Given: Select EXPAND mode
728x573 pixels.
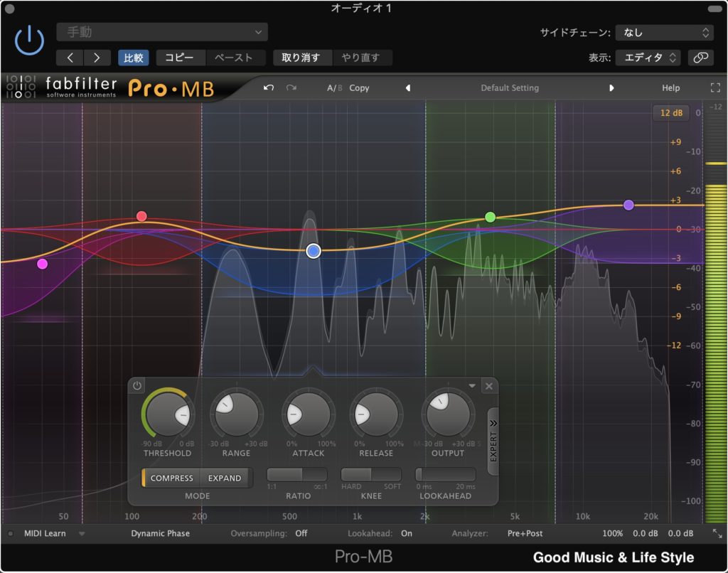Looking at the screenshot, I should point(225,478).
